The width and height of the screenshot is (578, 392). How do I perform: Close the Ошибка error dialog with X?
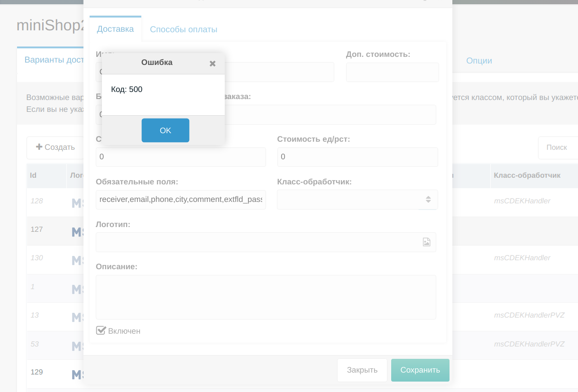click(x=212, y=63)
